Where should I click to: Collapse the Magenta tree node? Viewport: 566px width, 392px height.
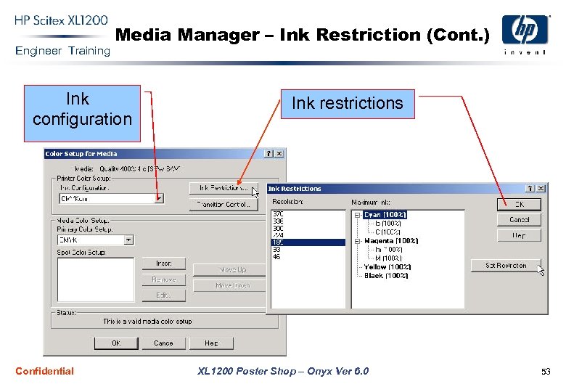coord(357,241)
